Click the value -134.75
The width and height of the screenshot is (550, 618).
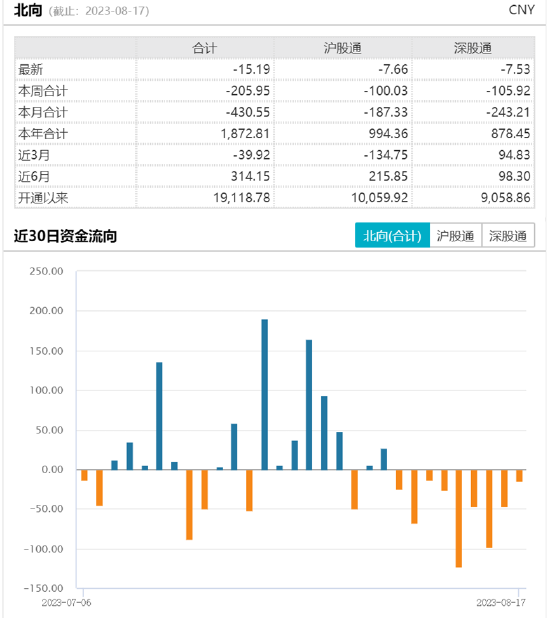386,154
